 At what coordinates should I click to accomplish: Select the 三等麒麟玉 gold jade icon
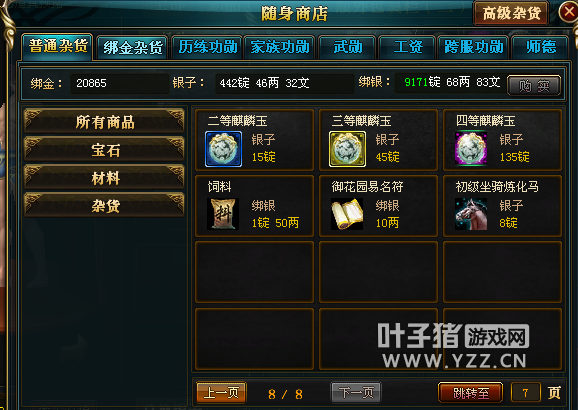coord(347,149)
